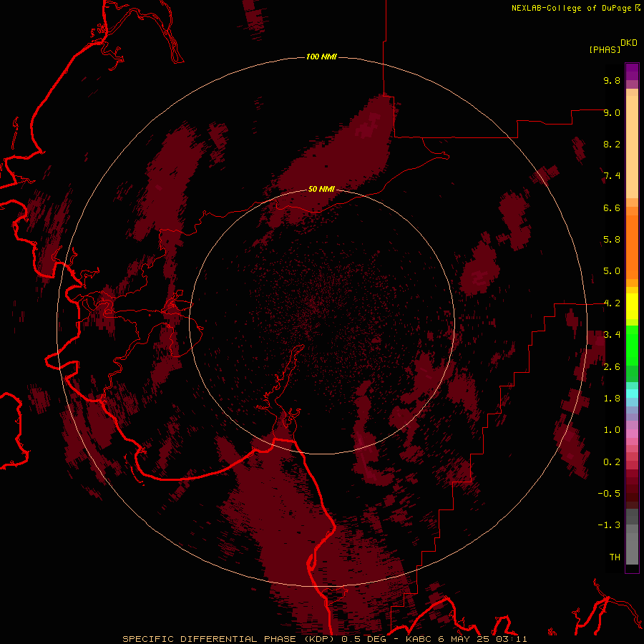Pick the cyan color bar segment
The image size is (644, 644).
point(632,394)
